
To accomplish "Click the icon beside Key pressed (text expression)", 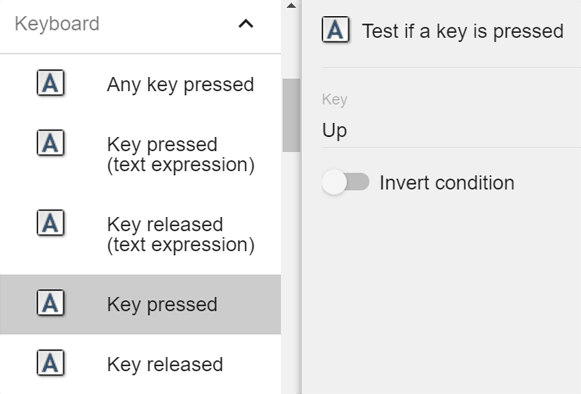I will 50,143.
